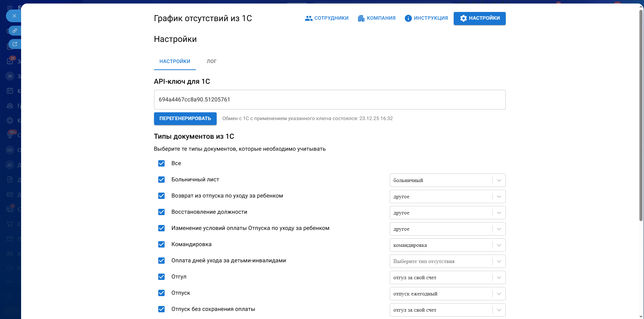This screenshot has height=319, width=644.
Task: Open the Сотрудники (employees) people icon
Action: click(x=308, y=18)
